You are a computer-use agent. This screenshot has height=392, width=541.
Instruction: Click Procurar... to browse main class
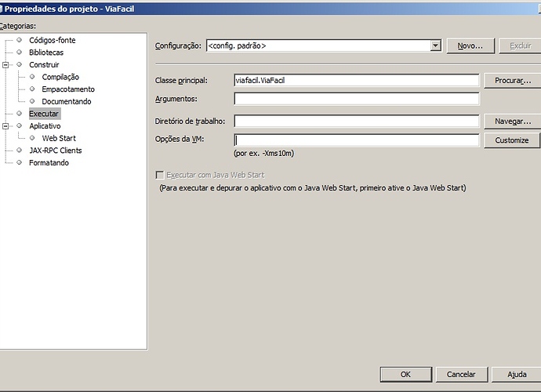pyautogui.click(x=513, y=81)
